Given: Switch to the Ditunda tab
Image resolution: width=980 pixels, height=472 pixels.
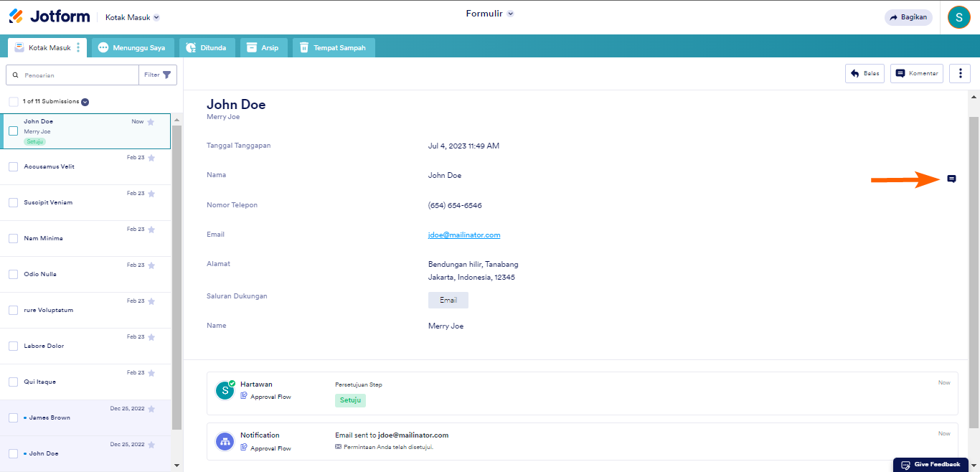Looking at the screenshot, I should (207, 47).
